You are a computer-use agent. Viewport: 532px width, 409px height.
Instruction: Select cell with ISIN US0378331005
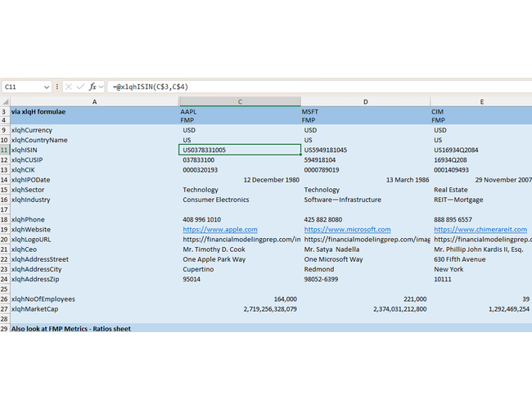(240, 150)
